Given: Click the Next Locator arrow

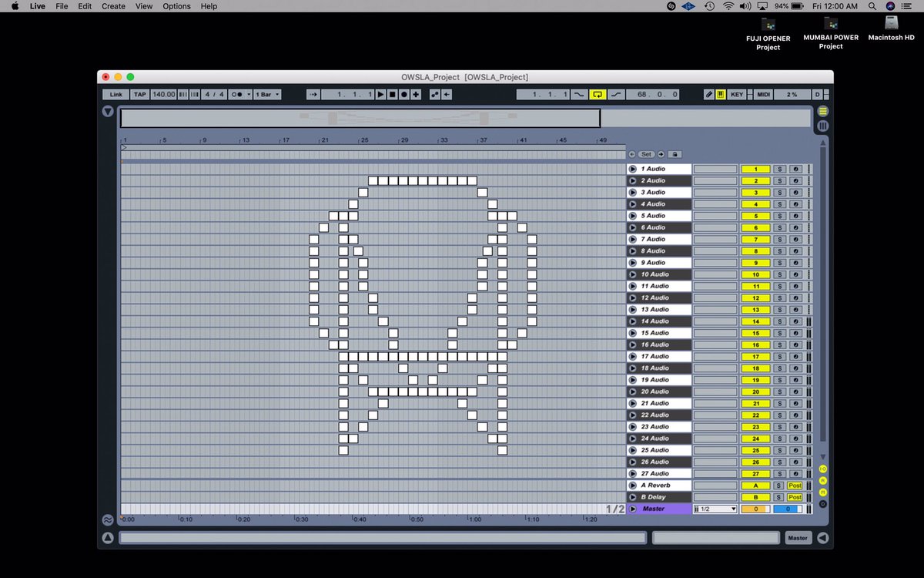Looking at the screenshot, I should click(x=661, y=154).
